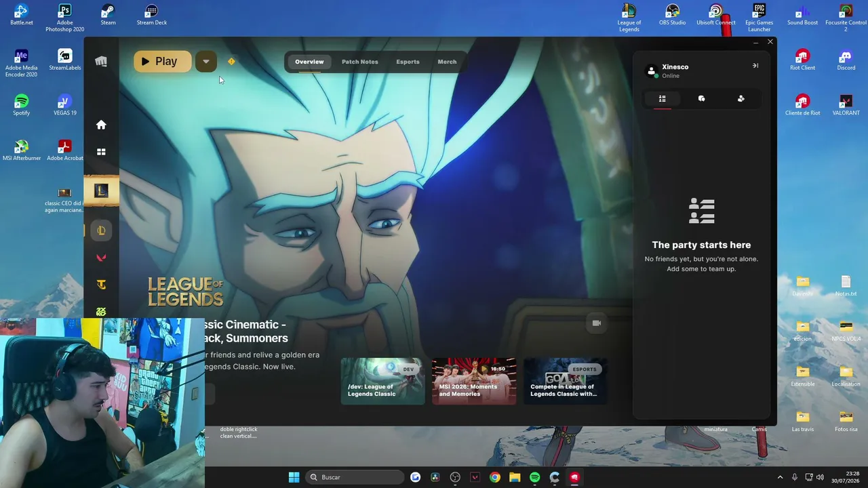This screenshot has height=488, width=868.
Task: Select the Notas.txt file on the desktop
Action: tap(846, 286)
